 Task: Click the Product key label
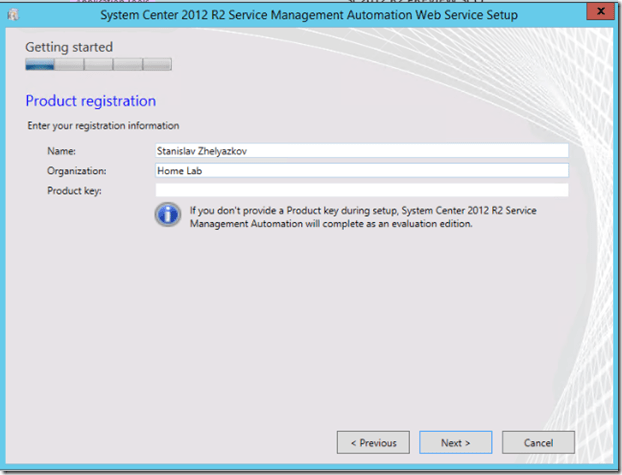(x=74, y=190)
